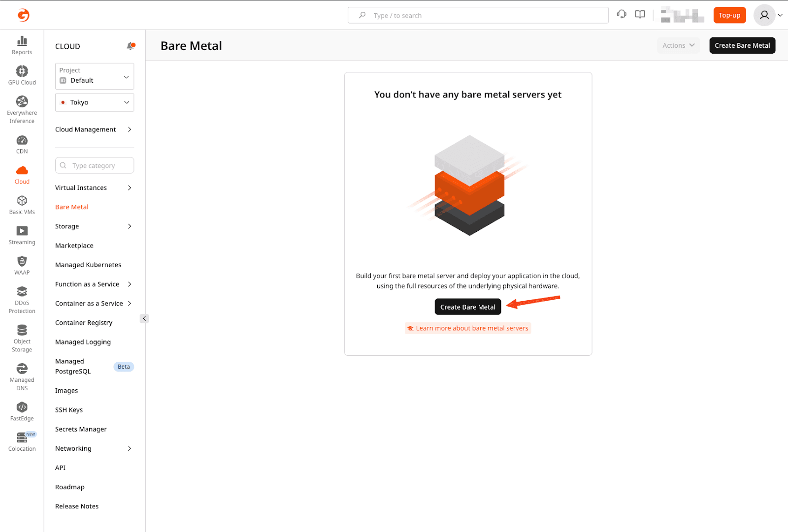This screenshot has width=788, height=532.
Task: Click the notification bell icon
Action: (x=131, y=46)
